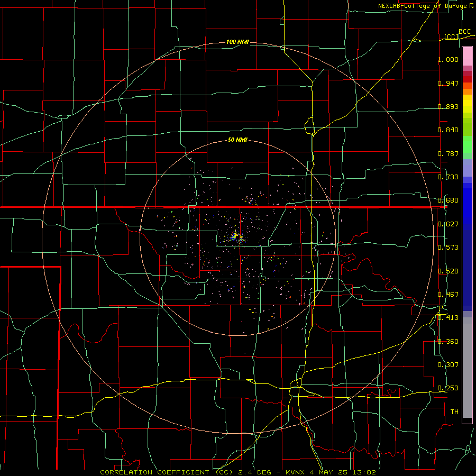Click the 0.413 scale value
Image resolution: width=476 pixels, height=476 pixels.
point(448,318)
